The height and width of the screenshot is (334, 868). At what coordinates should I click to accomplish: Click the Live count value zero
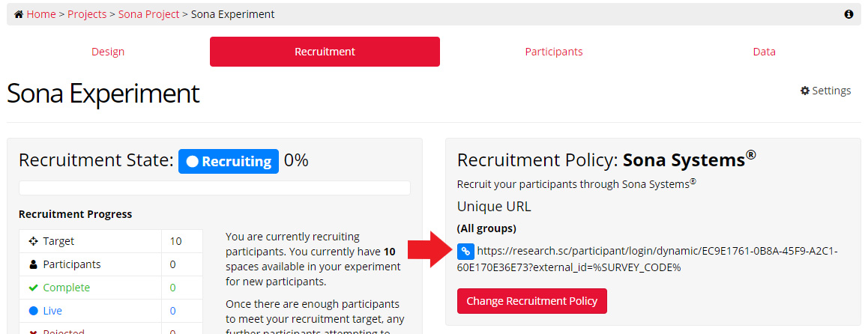tap(172, 311)
